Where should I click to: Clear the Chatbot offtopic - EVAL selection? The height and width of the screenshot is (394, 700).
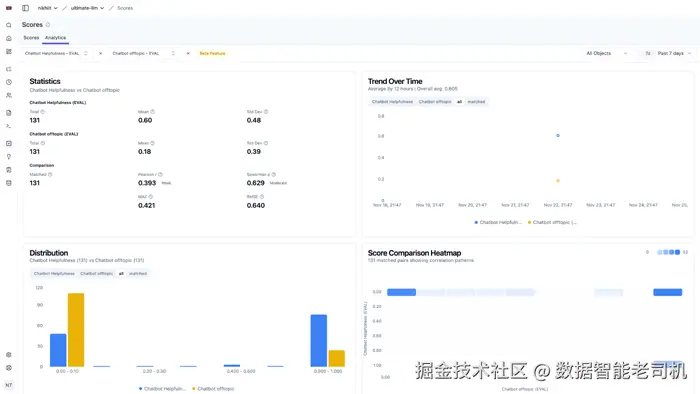[x=188, y=54]
